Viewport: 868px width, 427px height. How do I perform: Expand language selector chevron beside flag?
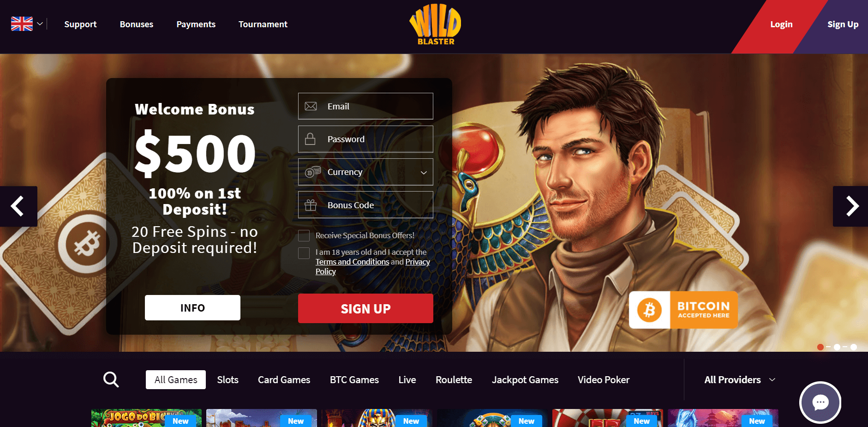[40, 24]
